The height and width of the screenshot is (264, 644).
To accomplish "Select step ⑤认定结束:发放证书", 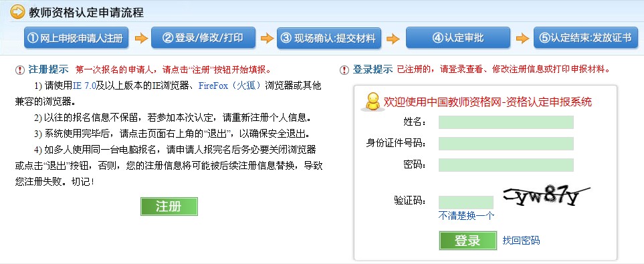I will (x=586, y=38).
